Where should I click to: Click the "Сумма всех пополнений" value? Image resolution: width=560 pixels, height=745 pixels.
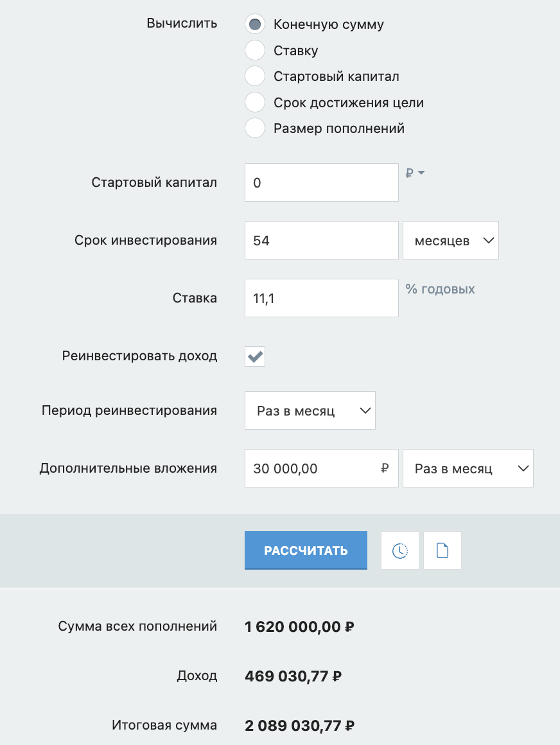point(299,627)
